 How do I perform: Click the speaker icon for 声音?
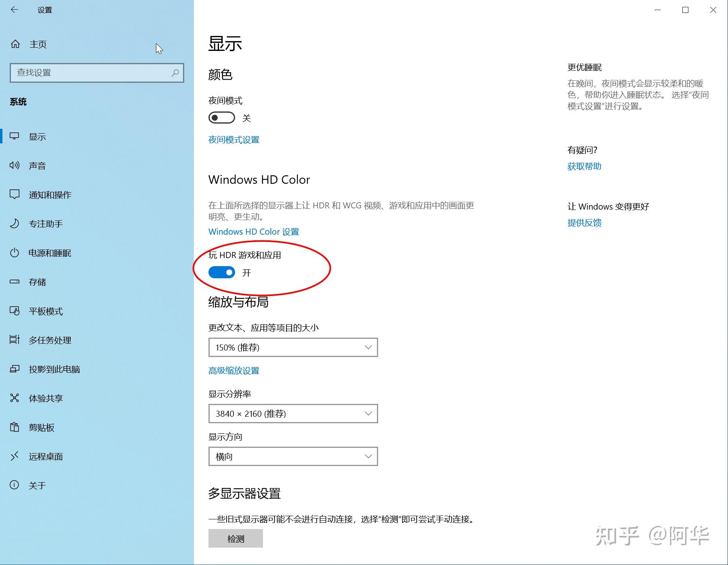pyautogui.click(x=15, y=166)
